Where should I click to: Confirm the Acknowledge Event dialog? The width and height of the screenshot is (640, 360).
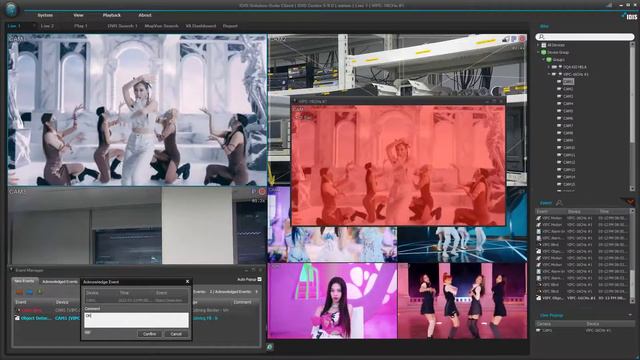149,334
